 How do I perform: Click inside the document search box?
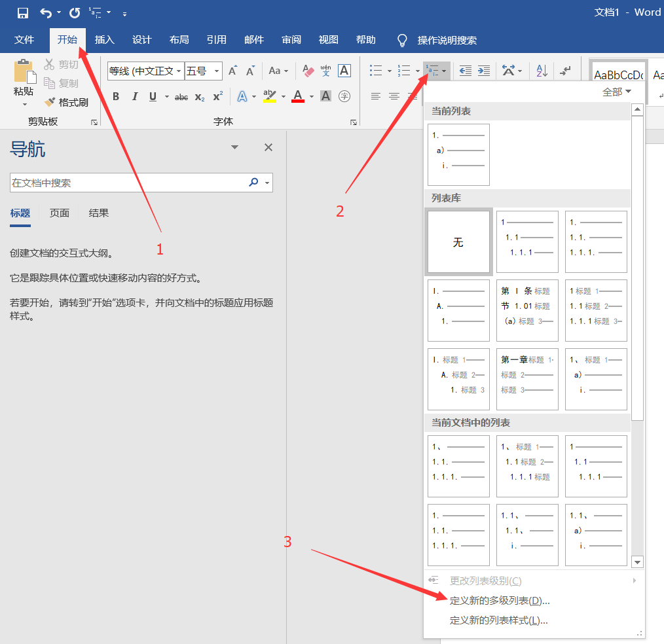tap(118, 183)
